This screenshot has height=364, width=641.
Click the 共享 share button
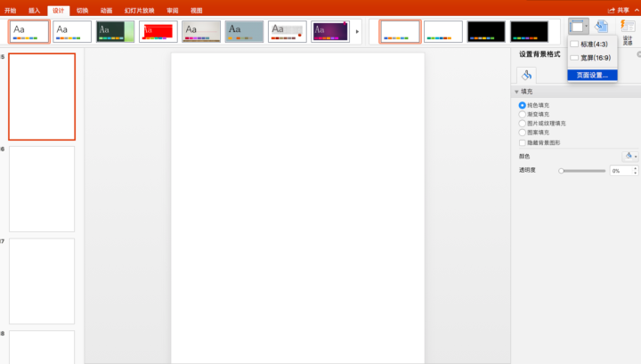(619, 10)
